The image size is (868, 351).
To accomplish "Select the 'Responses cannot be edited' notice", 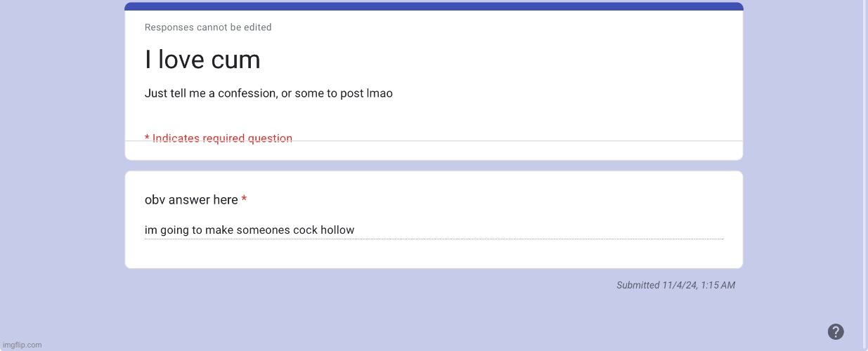I will 208,27.
